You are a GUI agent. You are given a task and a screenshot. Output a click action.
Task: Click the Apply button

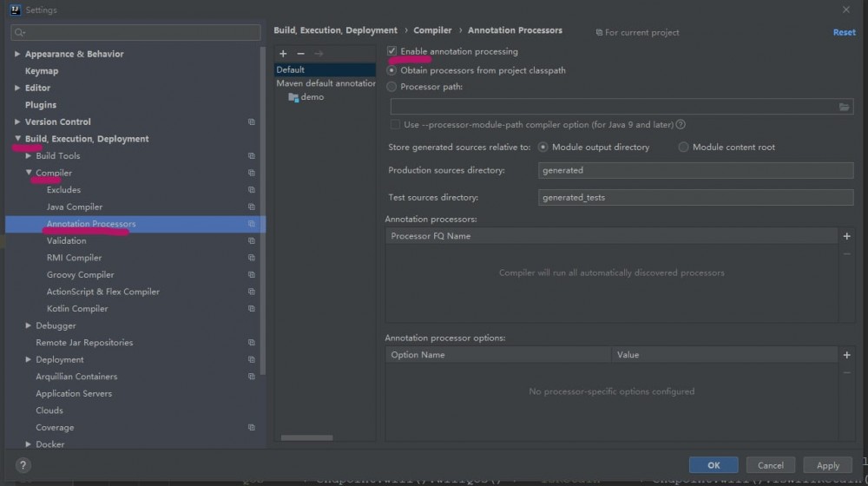pos(827,465)
